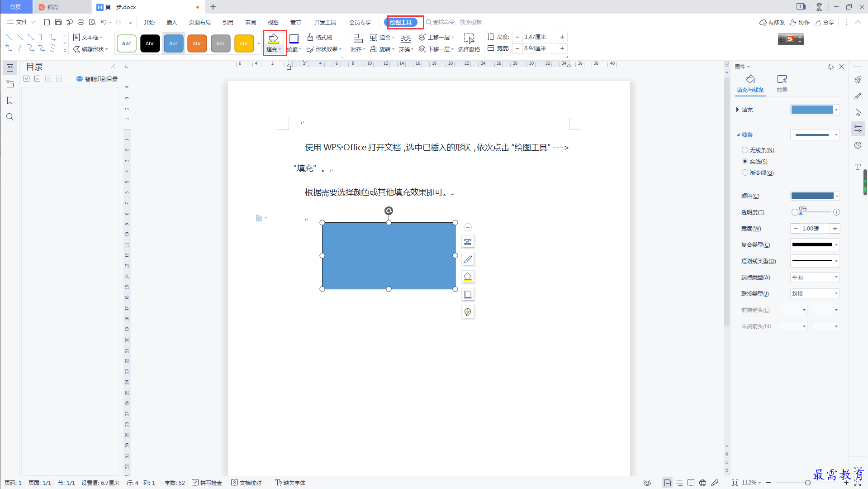Image resolution: width=868 pixels, height=489 pixels.
Task: Click the undo arrow icon
Action: click(x=104, y=22)
